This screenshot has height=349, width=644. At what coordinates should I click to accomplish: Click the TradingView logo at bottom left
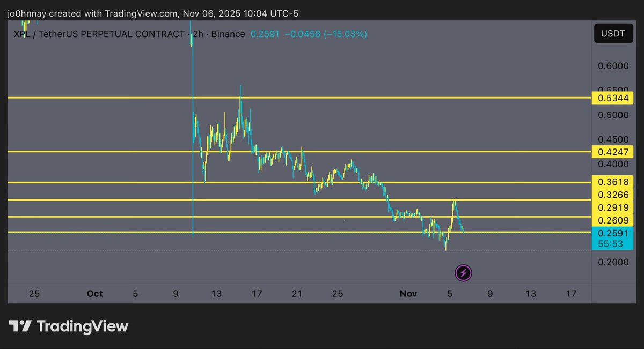tap(69, 326)
